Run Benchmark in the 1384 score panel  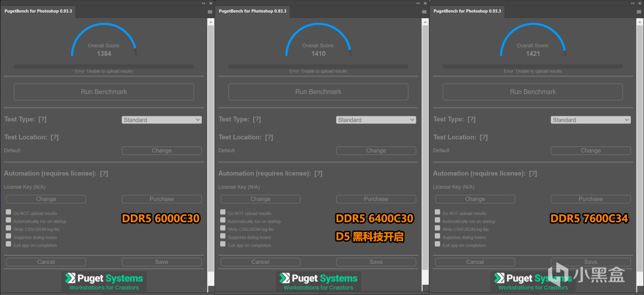click(x=104, y=92)
